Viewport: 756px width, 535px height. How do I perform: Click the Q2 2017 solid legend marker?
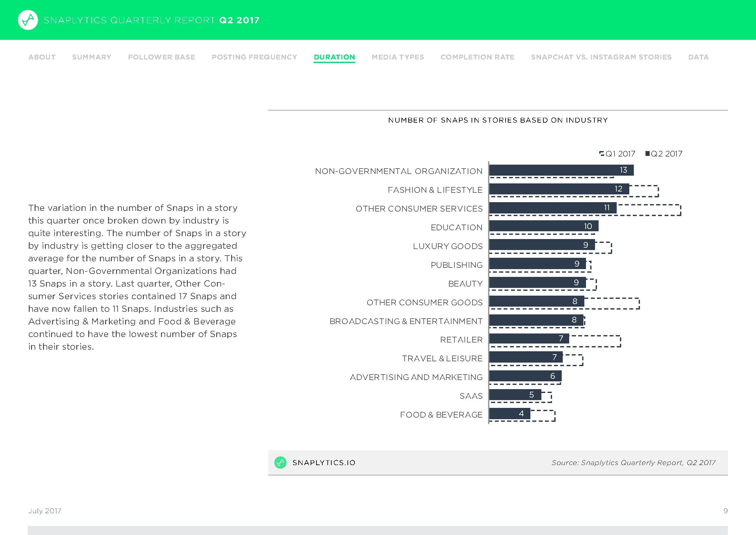click(647, 154)
